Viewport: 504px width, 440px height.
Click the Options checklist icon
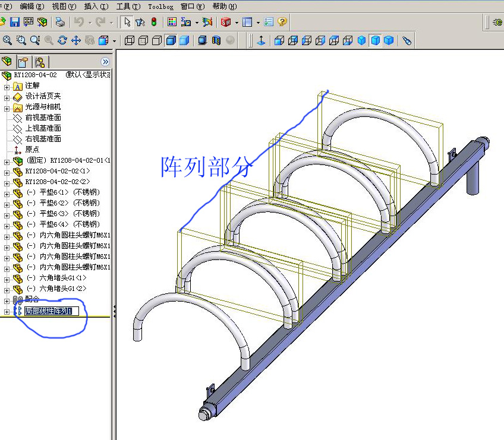pyautogui.click(x=269, y=22)
